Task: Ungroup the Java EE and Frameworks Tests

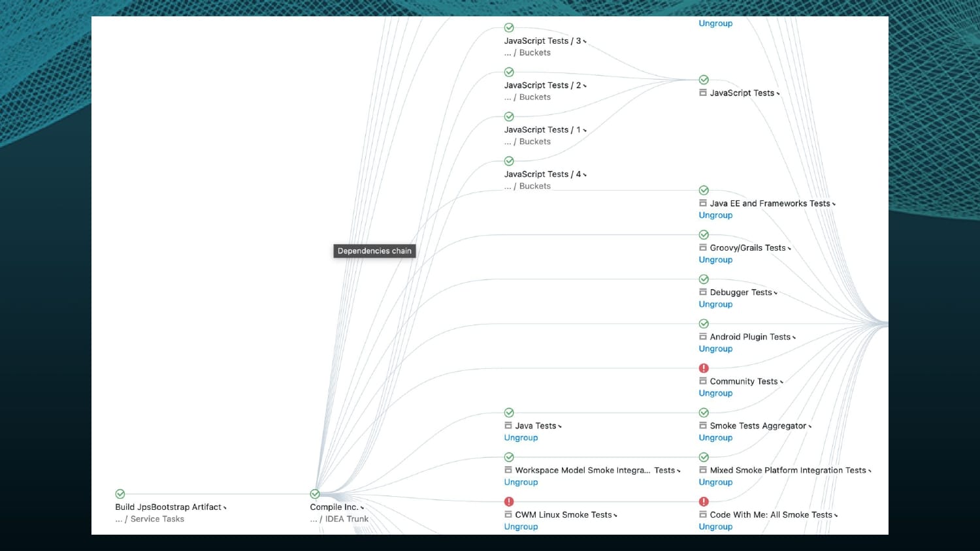Action: click(715, 215)
